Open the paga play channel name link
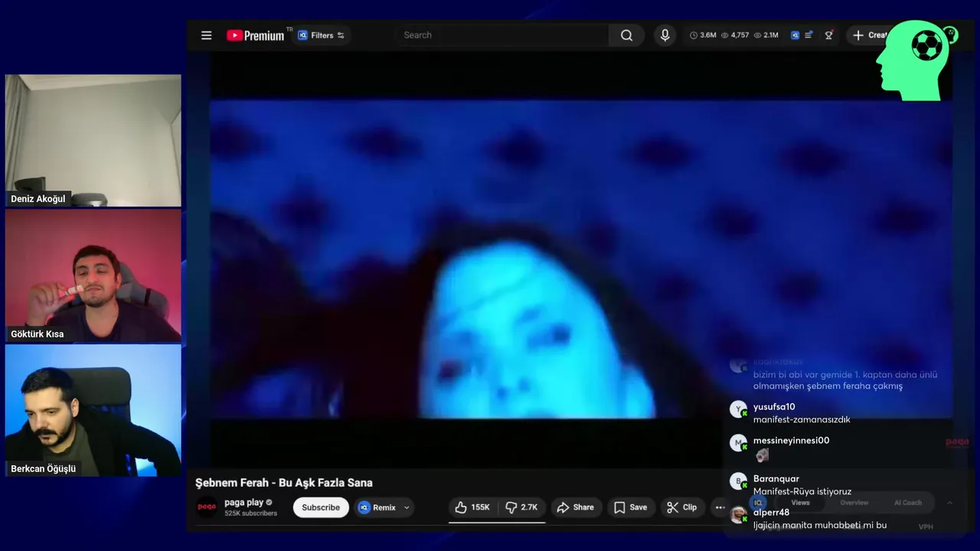Image resolution: width=980 pixels, height=551 pixels. pos(243,502)
